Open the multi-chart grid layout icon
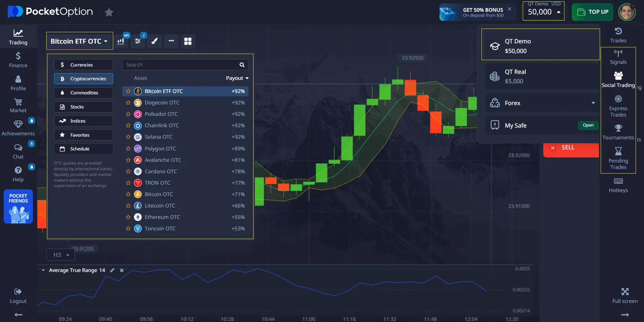The width and height of the screenshot is (644, 322). coord(188,41)
